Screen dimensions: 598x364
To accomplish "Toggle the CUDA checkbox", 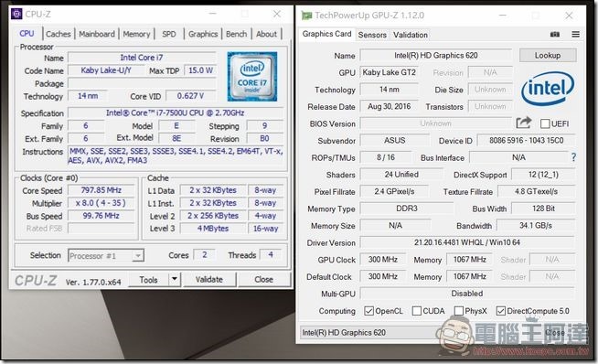I will tap(416, 311).
